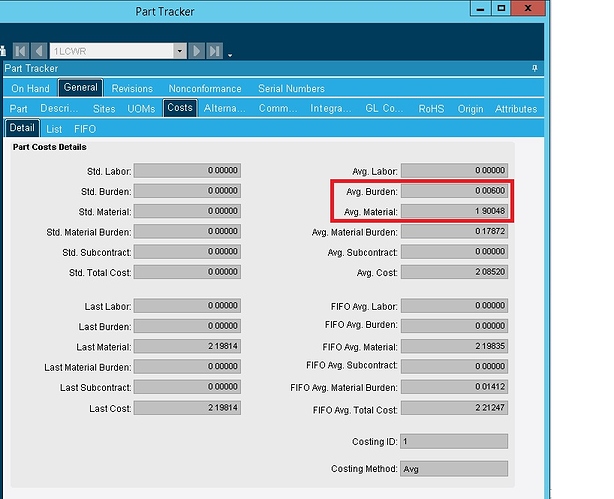Open the Nonconformance tab
The height and width of the screenshot is (499, 614).
point(205,89)
